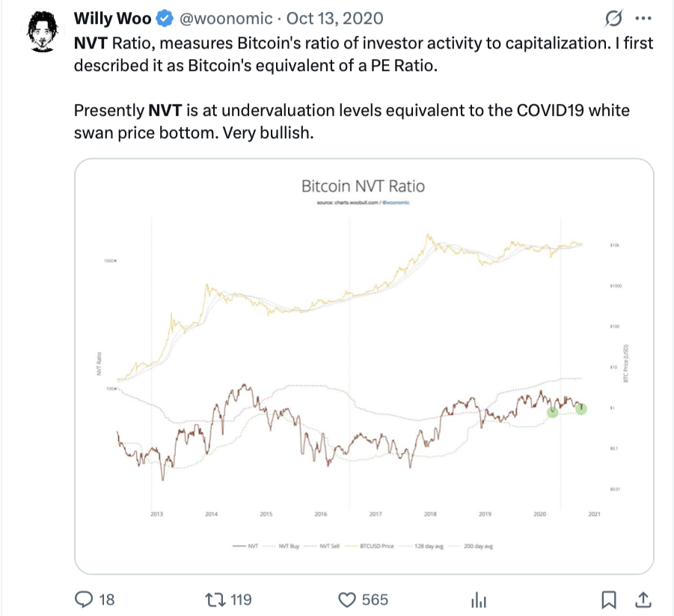Open the share tweet icon
The image size is (674, 616).
click(642, 599)
